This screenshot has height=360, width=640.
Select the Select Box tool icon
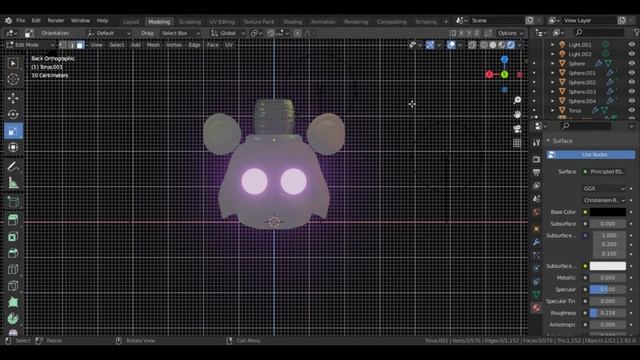[x=13, y=63]
